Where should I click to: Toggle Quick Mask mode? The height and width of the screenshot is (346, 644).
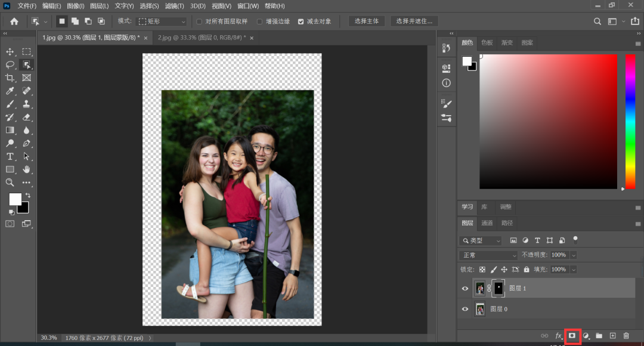pyautogui.click(x=10, y=224)
